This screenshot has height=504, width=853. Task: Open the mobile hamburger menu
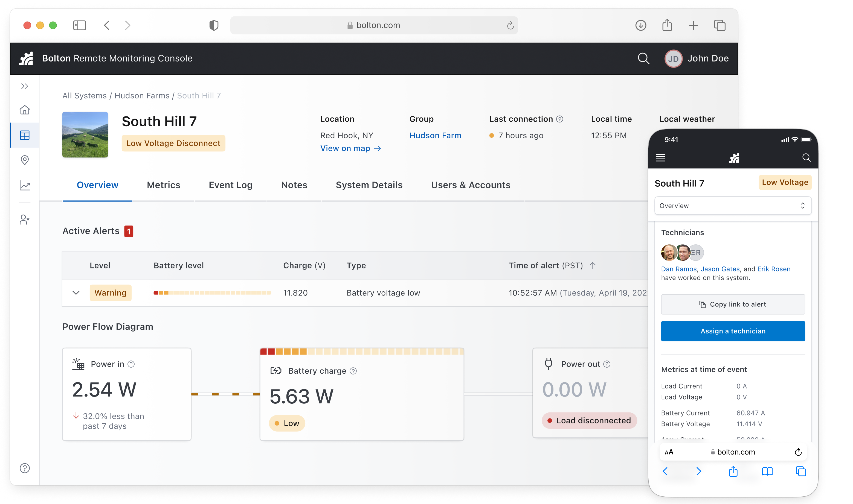(x=660, y=158)
